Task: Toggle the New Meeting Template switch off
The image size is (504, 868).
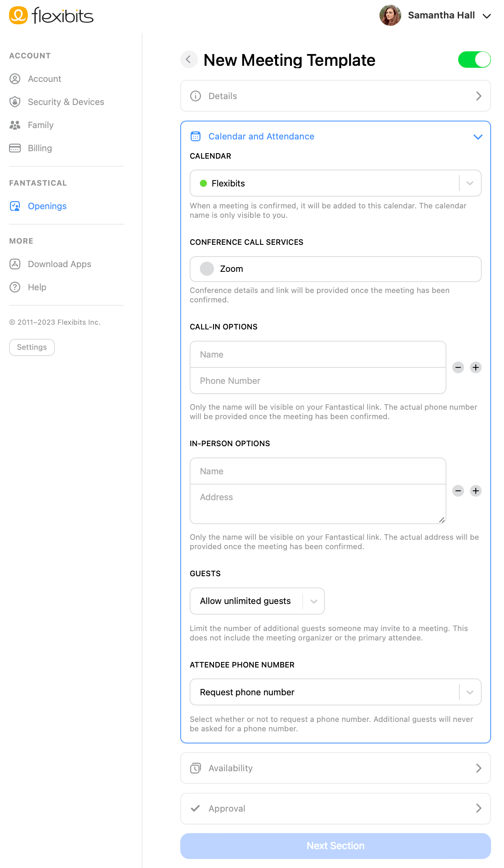Action: (x=474, y=60)
